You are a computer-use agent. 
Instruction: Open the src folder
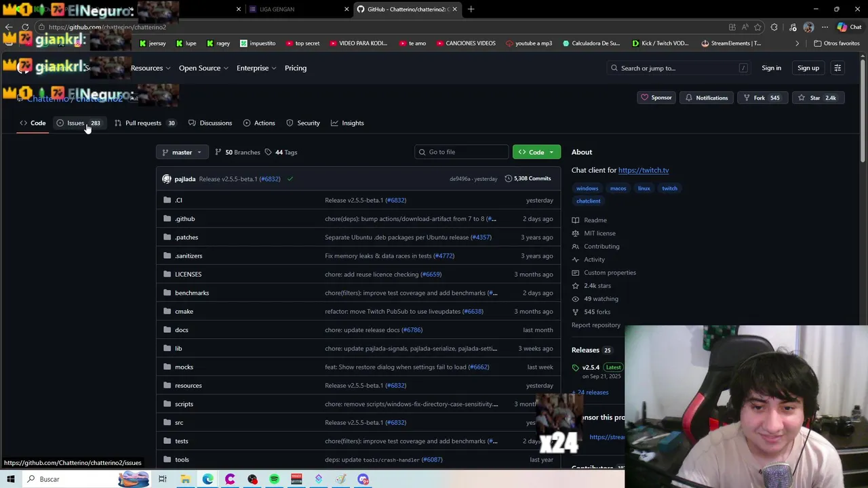[179, 422]
